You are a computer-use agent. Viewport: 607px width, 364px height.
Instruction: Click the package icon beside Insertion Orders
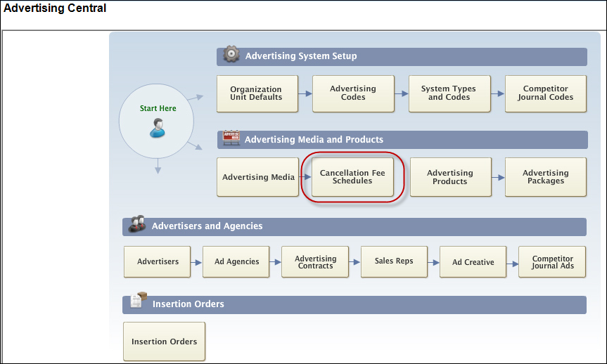(139, 300)
